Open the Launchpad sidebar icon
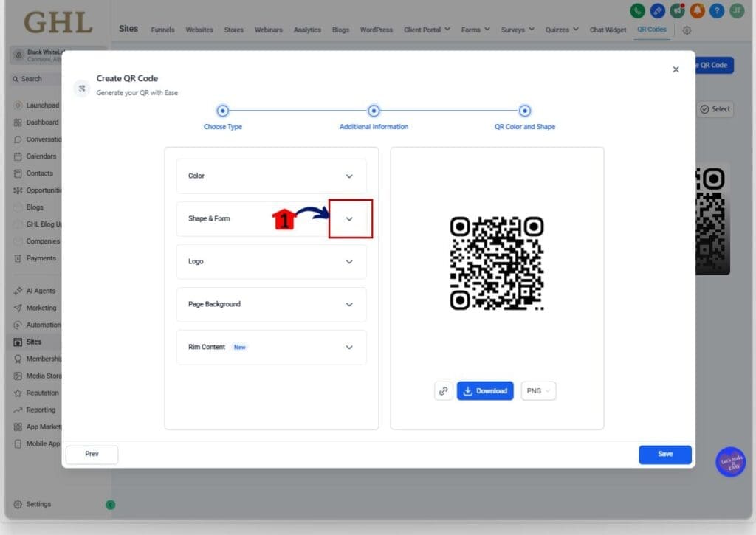Viewport: 756px width, 535px height. tap(16, 105)
